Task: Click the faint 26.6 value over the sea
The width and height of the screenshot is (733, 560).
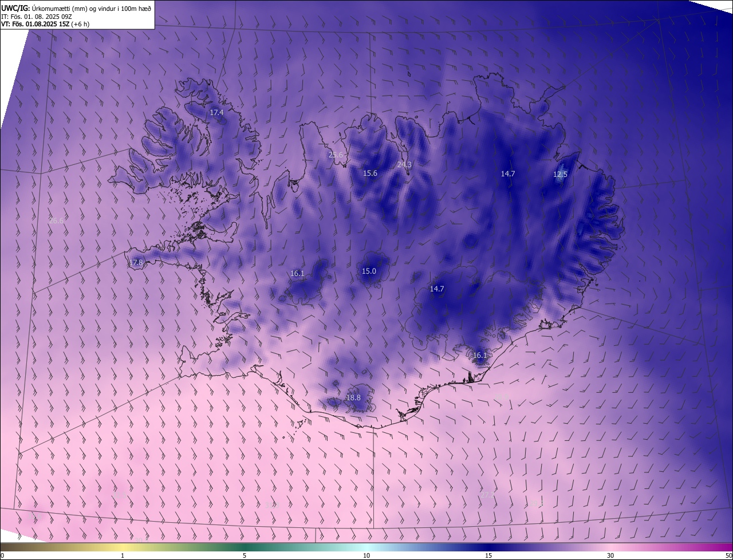Action: pos(57,220)
